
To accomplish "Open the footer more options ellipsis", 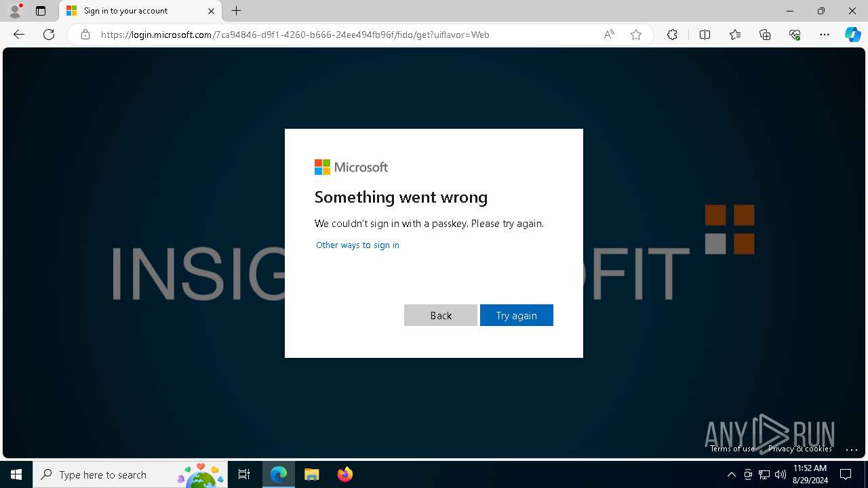I will click(x=852, y=449).
